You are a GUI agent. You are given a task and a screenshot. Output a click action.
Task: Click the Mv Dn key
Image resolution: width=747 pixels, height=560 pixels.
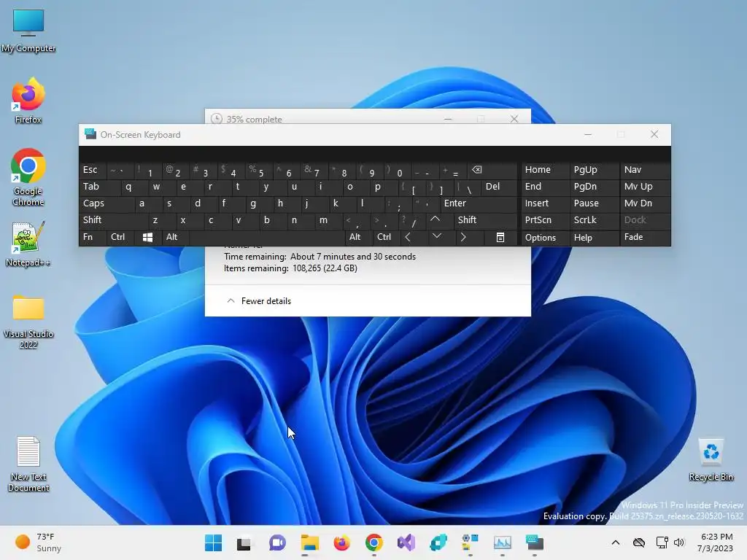tap(645, 203)
